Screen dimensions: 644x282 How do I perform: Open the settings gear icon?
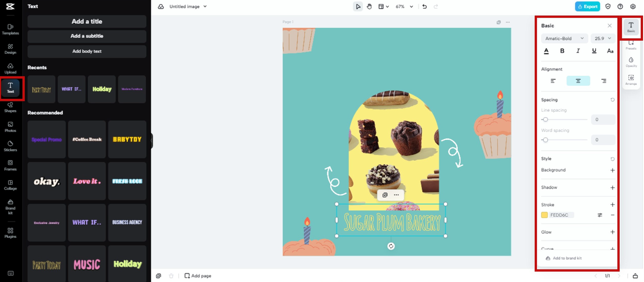(x=633, y=7)
